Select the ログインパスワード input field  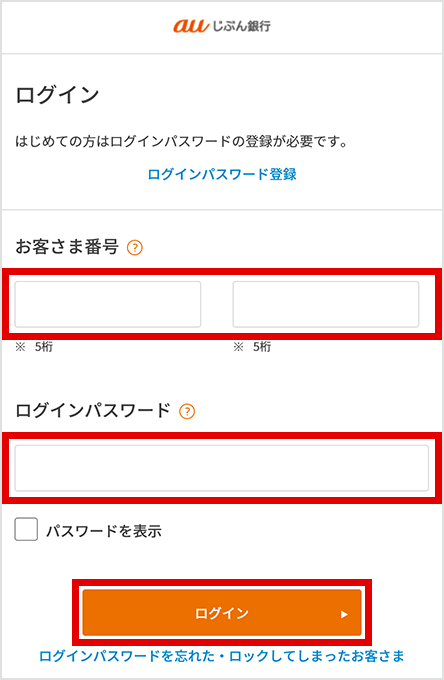coord(222,468)
